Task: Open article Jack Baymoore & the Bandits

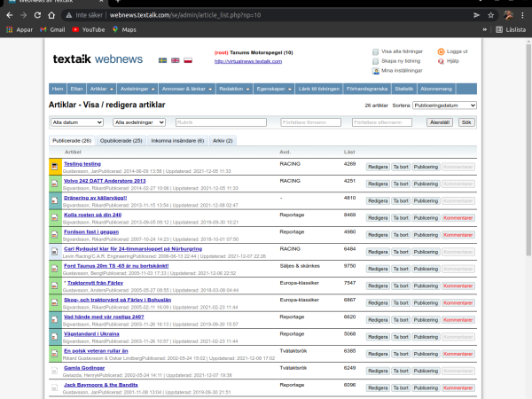Action: click(101, 385)
